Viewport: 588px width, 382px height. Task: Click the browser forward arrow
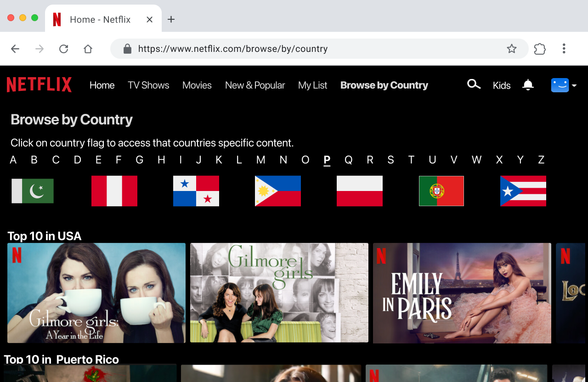point(40,49)
